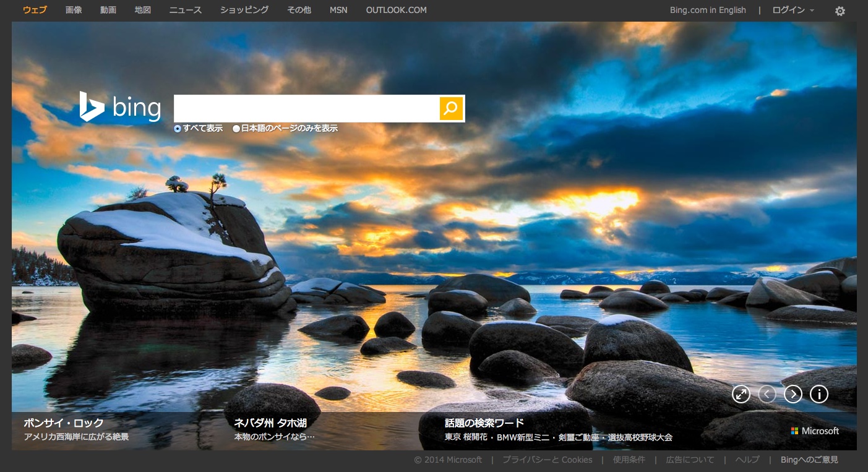Click inside the Bing search box
The image size is (868, 472).
306,108
